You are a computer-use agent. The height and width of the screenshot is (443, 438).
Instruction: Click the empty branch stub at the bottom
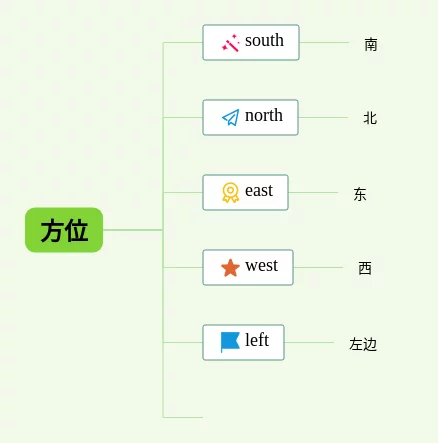click(183, 417)
